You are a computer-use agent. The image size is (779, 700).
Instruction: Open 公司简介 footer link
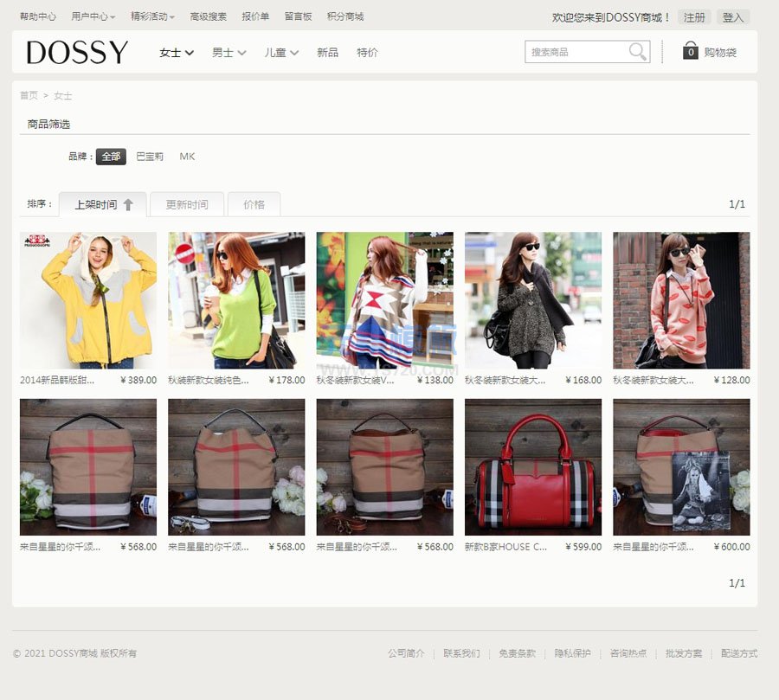pyautogui.click(x=407, y=653)
